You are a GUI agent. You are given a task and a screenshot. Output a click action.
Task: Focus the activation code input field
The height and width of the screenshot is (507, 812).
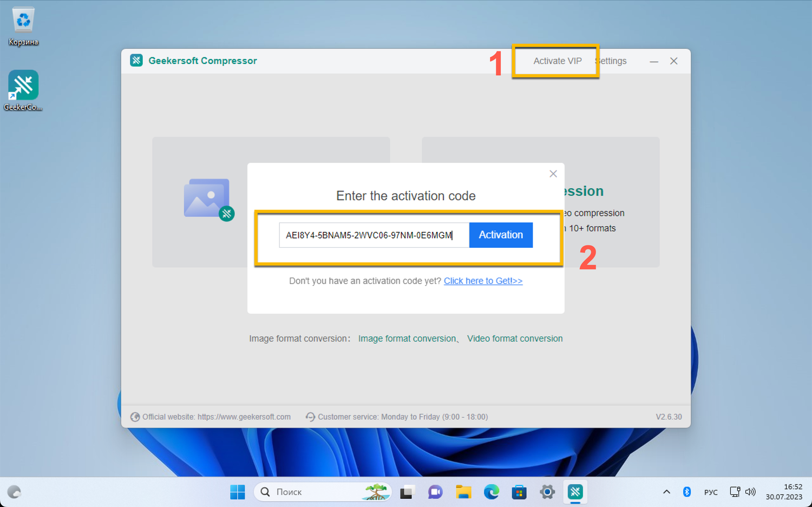(374, 235)
